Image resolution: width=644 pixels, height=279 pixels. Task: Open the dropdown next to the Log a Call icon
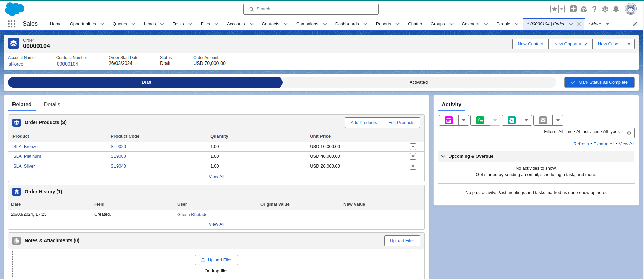(526, 120)
